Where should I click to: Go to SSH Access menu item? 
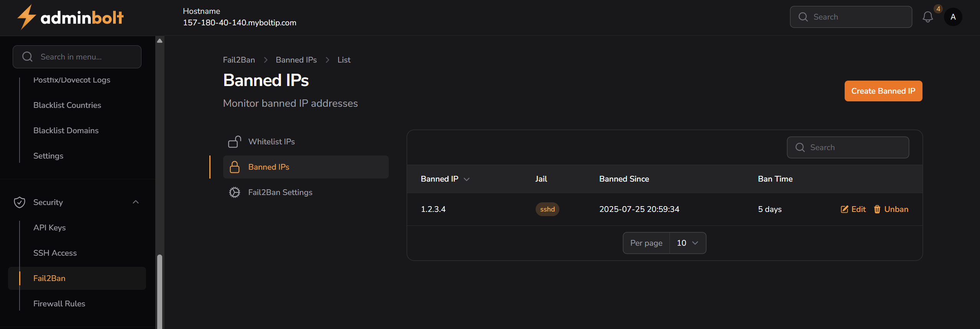tap(55, 253)
